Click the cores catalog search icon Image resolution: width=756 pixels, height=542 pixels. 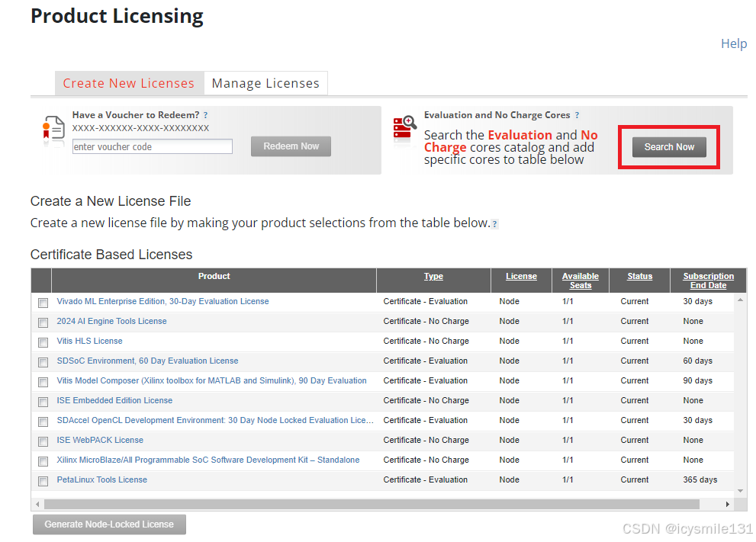[405, 127]
